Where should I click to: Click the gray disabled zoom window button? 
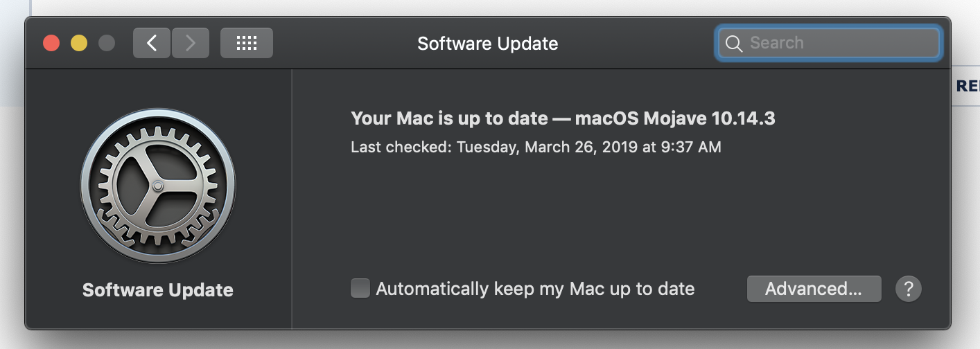coord(107,43)
